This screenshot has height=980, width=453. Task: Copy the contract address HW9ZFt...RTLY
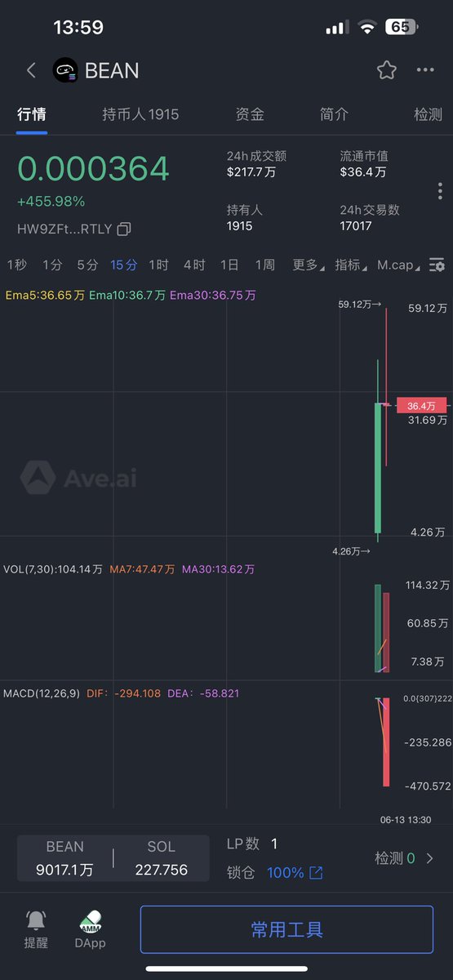[124, 229]
